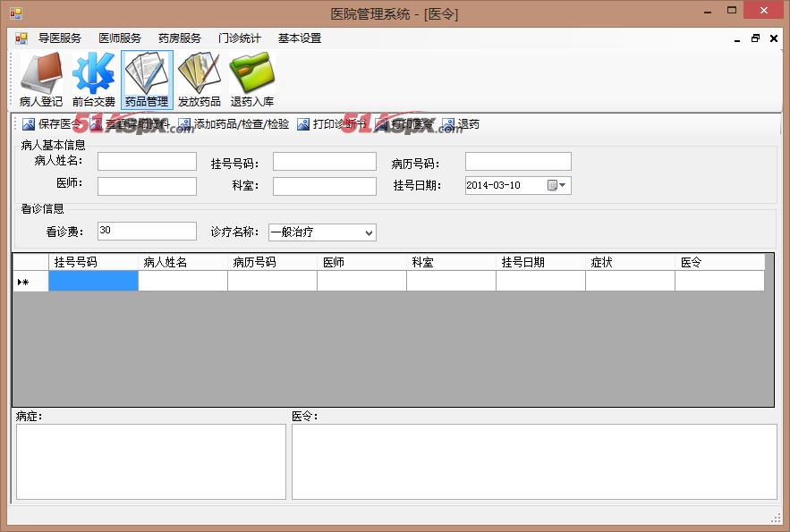Focus the 医师 input field
This screenshot has height=532, width=790.
pyautogui.click(x=147, y=186)
